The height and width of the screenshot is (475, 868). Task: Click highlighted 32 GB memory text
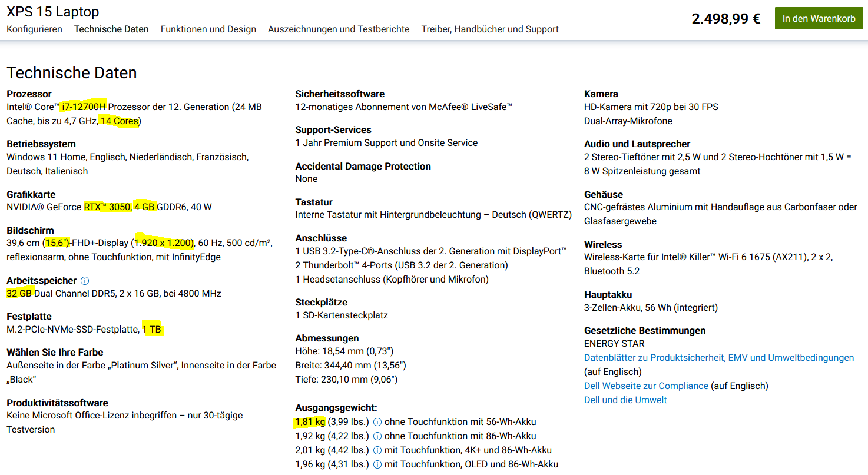tap(19, 293)
